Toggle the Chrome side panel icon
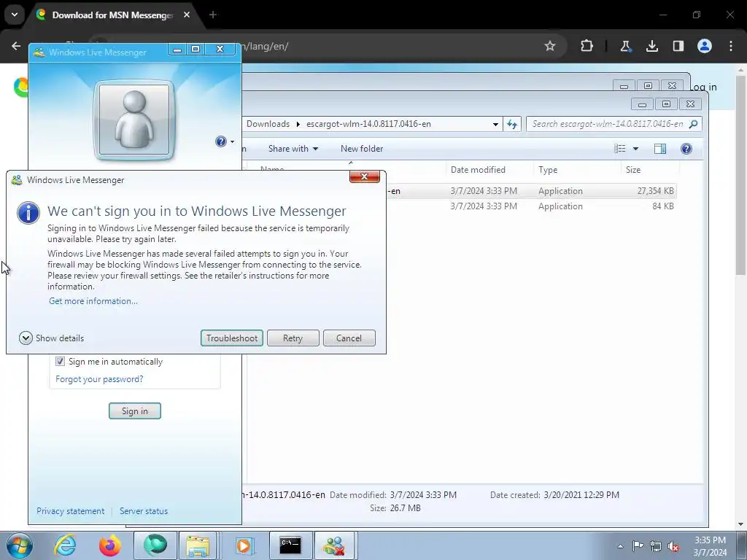This screenshot has height=560, width=747. (x=678, y=46)
